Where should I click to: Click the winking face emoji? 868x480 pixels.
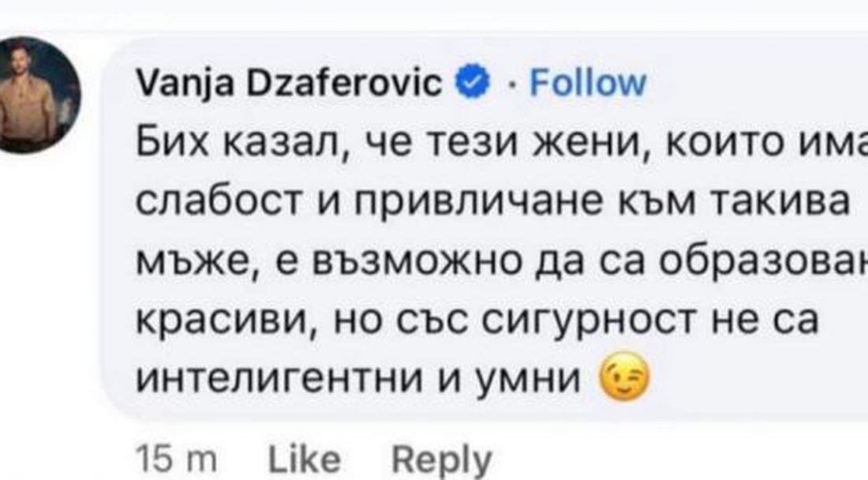pyautogui.click(x=624, y=382)
